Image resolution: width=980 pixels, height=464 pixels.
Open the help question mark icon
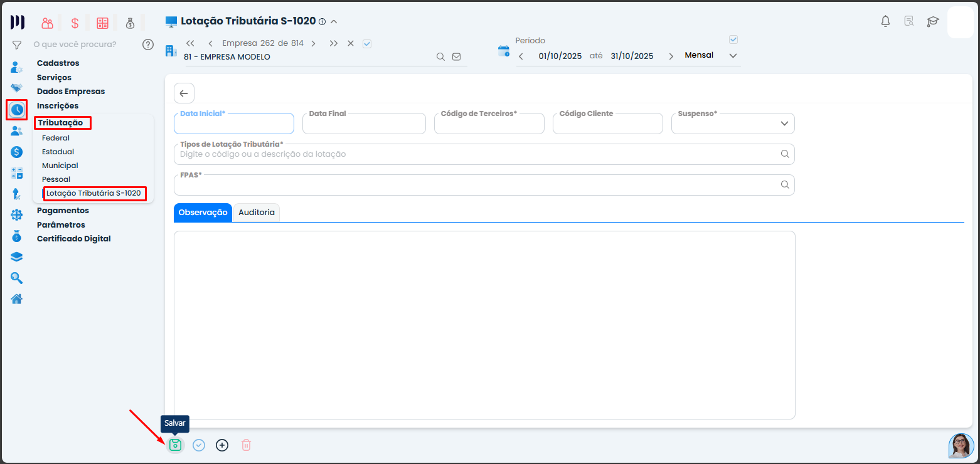pos(148,45)
